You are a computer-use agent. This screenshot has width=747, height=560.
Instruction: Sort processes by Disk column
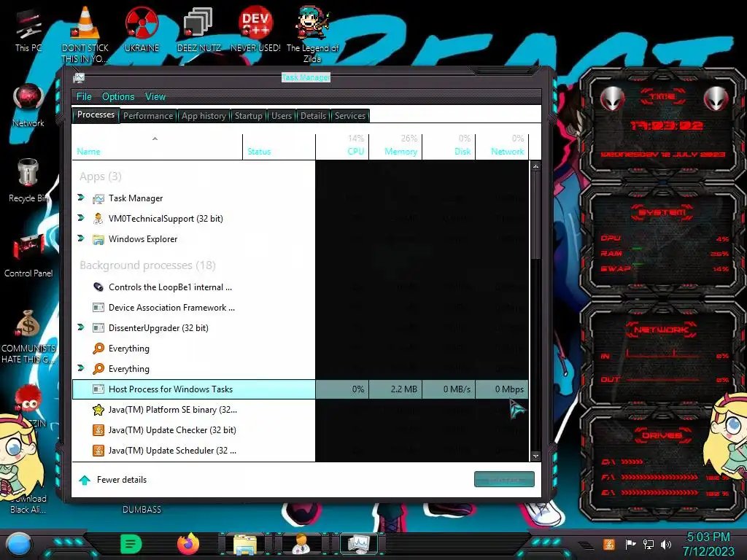[449, 146]
